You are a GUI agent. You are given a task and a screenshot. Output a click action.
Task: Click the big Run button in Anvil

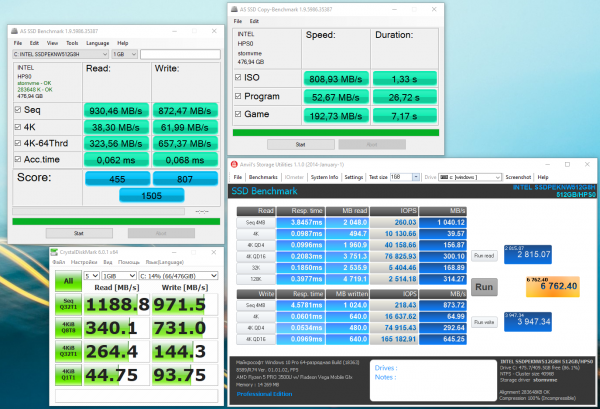(x=484, y=287)
